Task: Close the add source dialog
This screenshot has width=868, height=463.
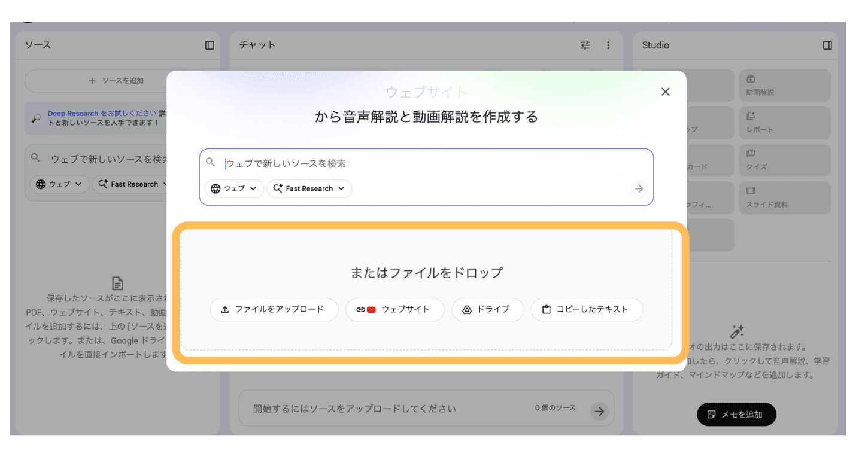Action: 665,92
